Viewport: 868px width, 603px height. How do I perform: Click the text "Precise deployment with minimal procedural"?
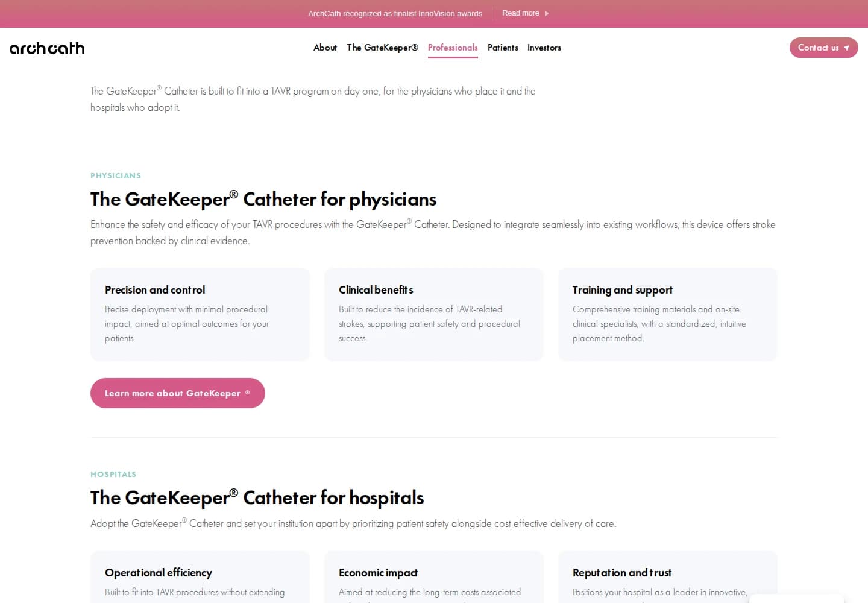[x=186, y=309]
